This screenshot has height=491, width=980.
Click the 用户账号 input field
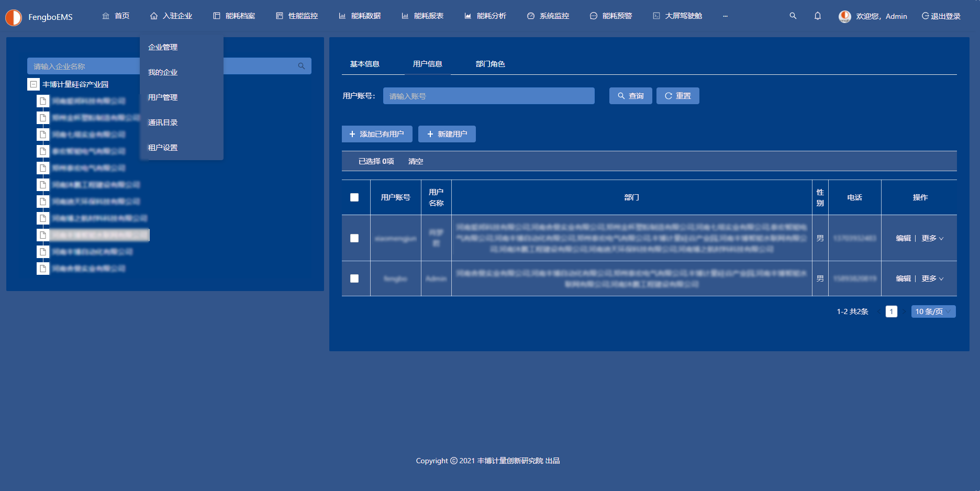488,96
